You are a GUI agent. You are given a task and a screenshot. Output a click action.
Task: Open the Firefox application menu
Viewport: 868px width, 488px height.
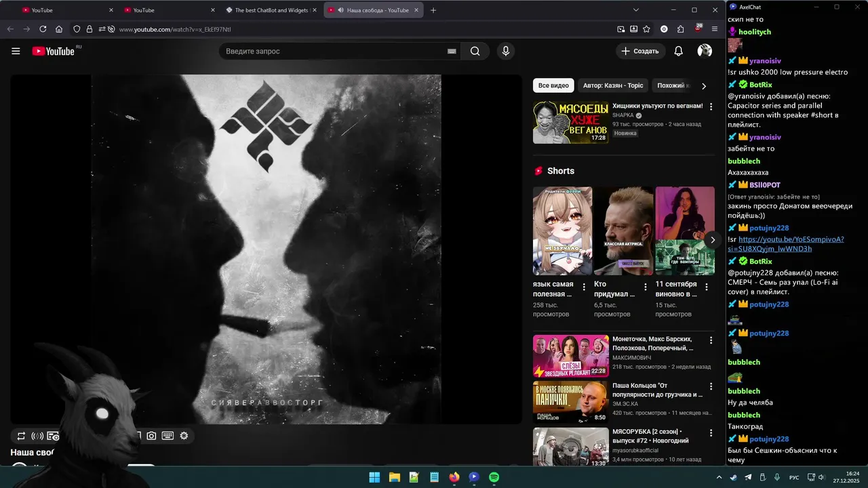(x=714, y=29)
